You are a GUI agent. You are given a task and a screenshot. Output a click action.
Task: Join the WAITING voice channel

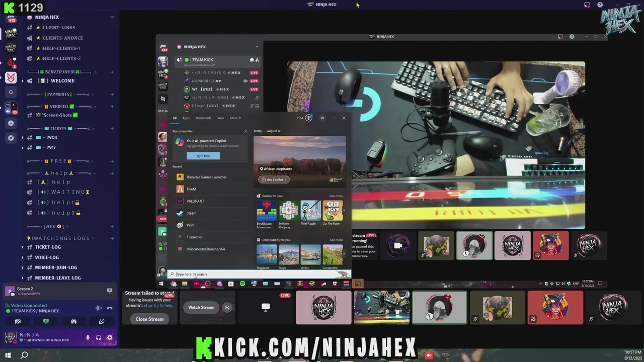(x=63, y=192)
